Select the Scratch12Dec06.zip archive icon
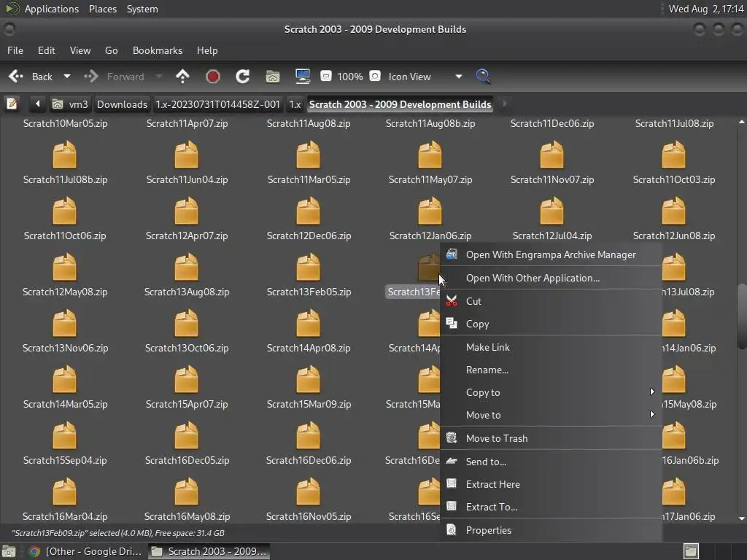 [x=309, y=211]
